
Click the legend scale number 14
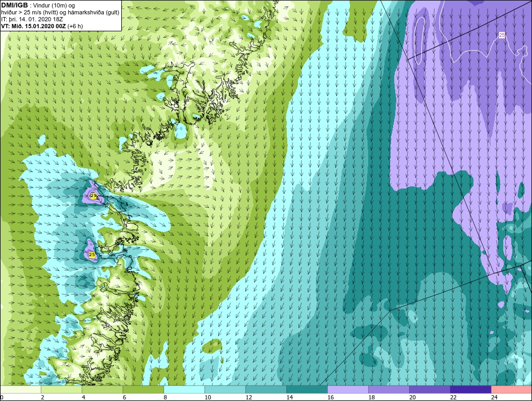click(x=289, y=397)
